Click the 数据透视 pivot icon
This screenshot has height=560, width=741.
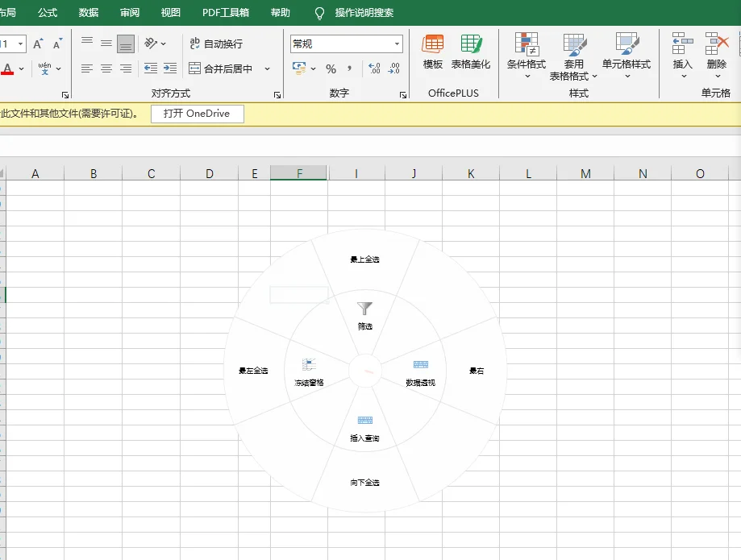coord(421,364)
